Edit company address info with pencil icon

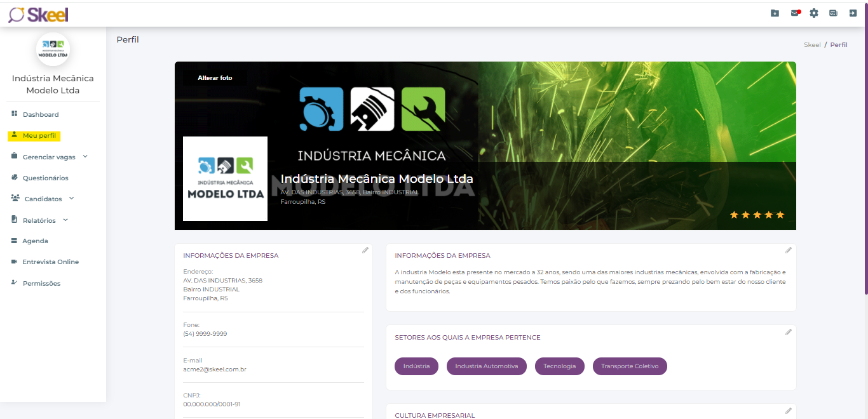click(365, 250)
